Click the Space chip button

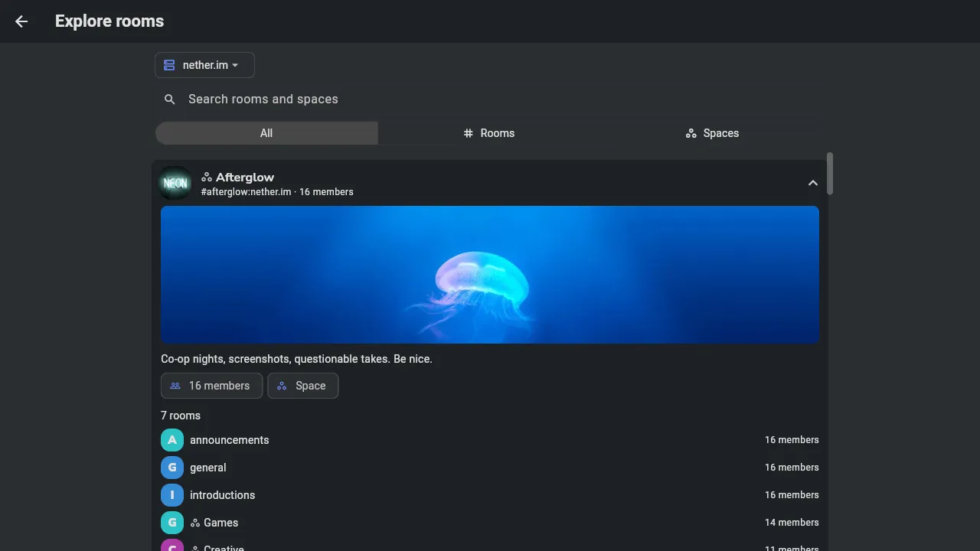[x=303, y=386]
